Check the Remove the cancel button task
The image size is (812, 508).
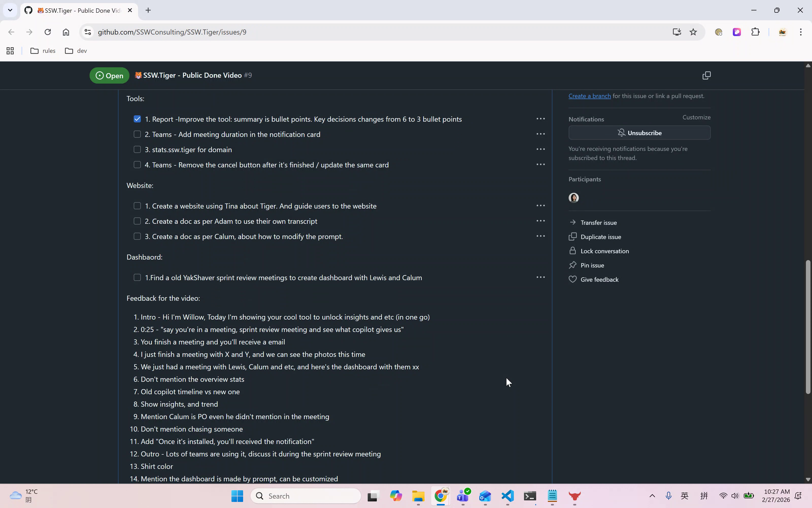[x=137, y=165]
